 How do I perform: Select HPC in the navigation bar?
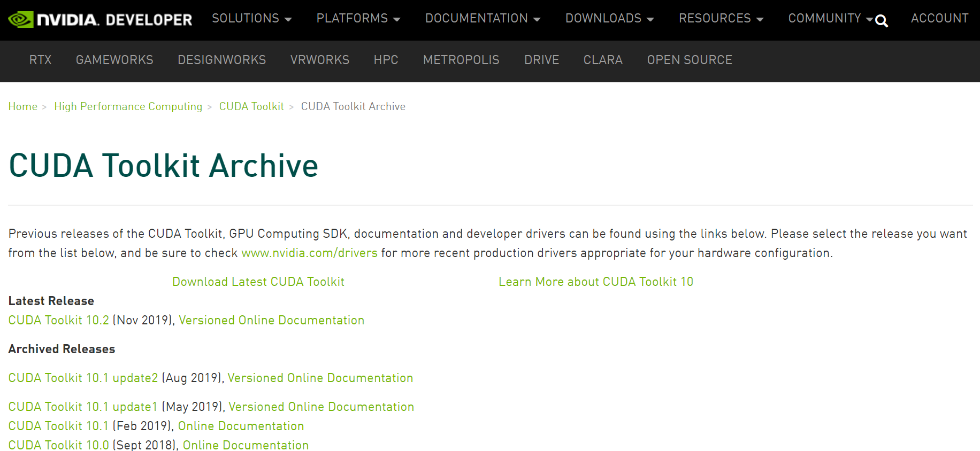click(386, 60)
